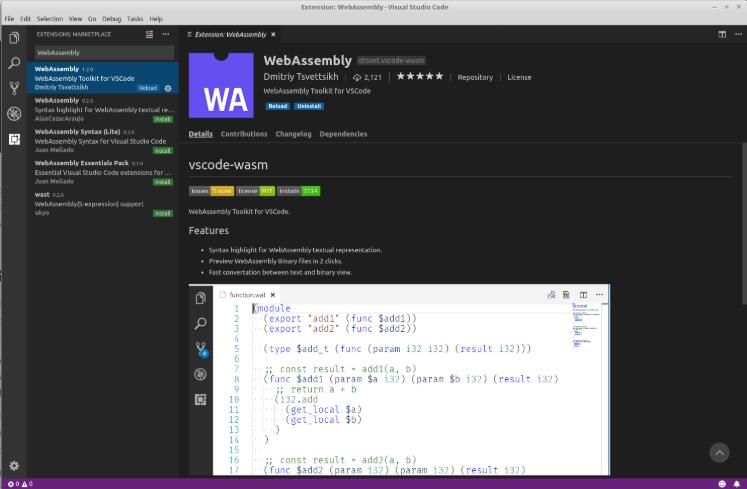Click the five-star rating
This screenshot has height=489, width=747.
[x=420, y=76]
